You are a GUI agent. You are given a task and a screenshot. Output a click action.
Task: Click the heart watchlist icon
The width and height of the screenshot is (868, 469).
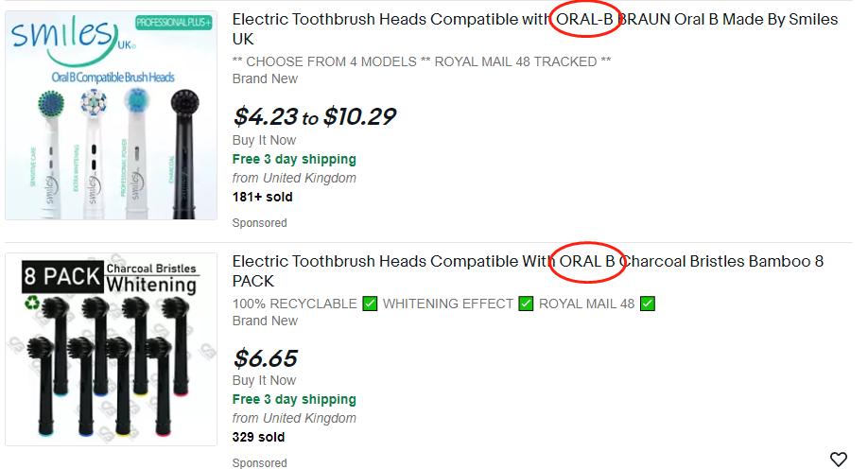[x=838, y=460]
